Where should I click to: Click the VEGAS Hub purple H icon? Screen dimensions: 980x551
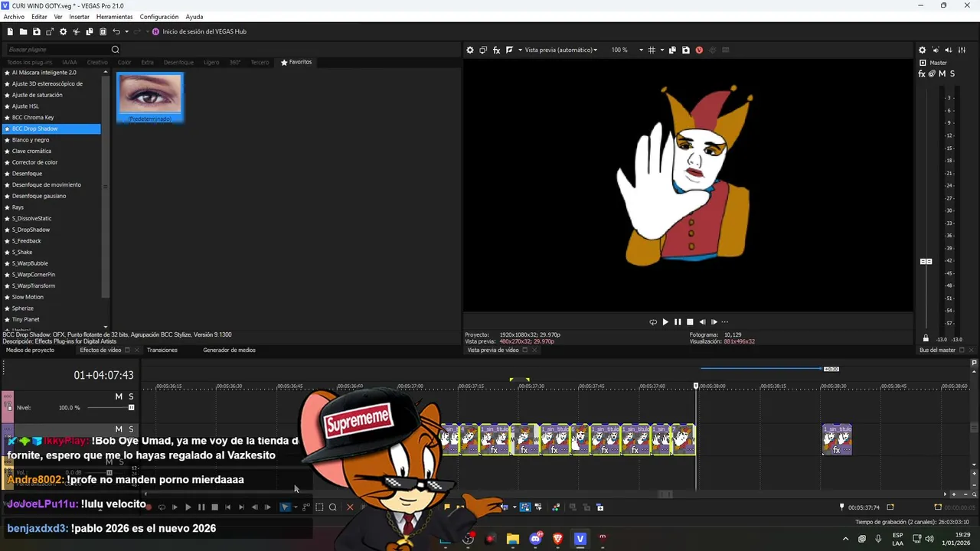coord(155,31)
